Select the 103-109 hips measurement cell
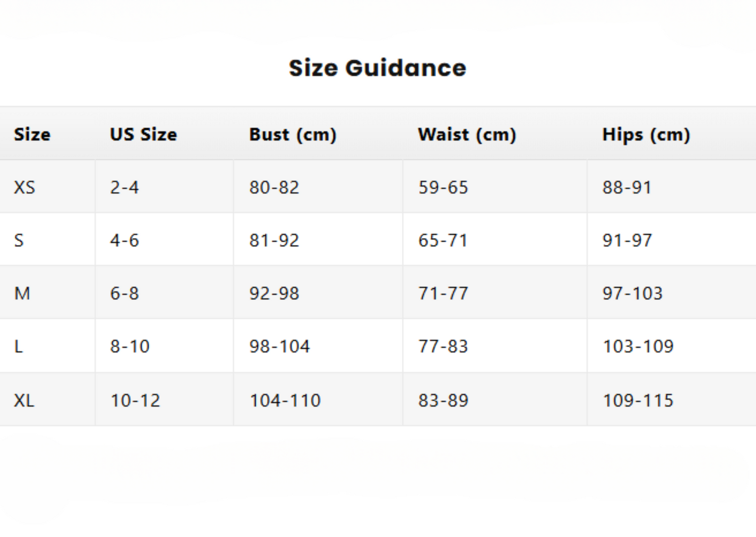 (638, 346)
